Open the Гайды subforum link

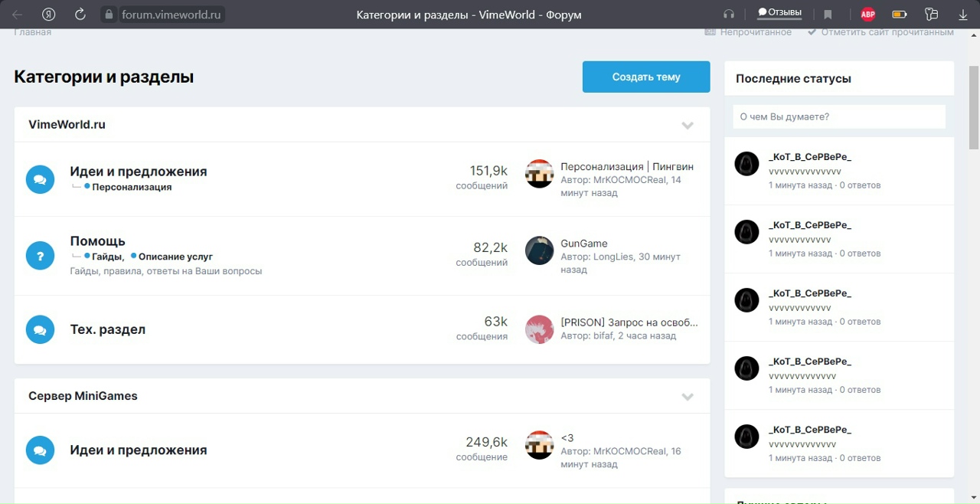pos(106,257)
